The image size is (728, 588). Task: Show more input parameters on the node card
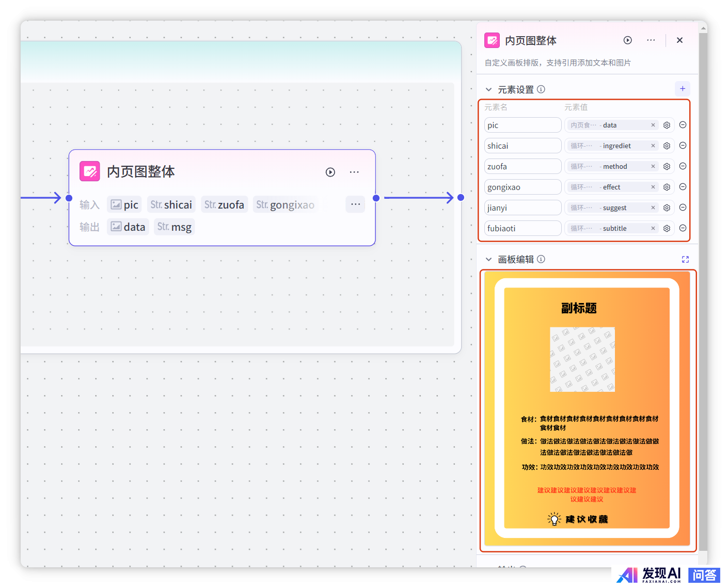coord(355,204)
